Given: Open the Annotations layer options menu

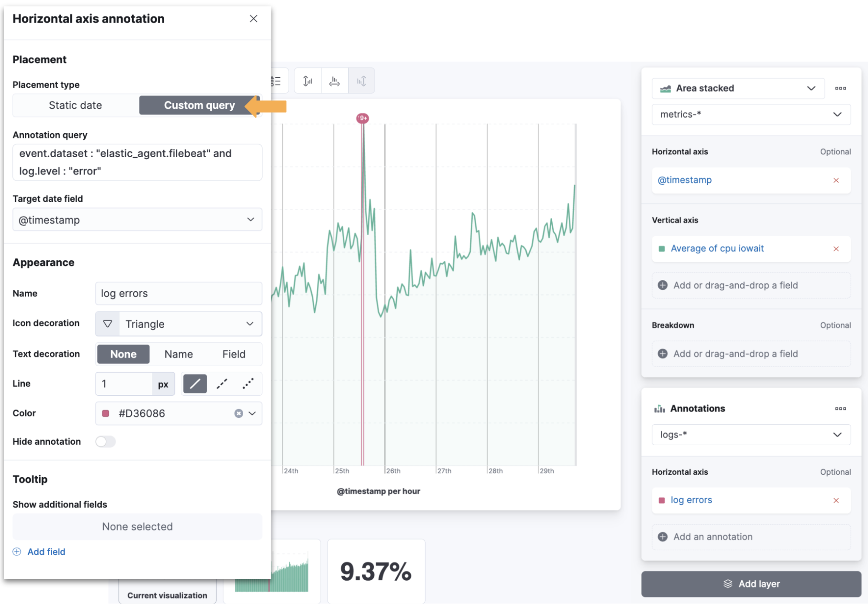Looking at the screenshot, I should click(841, 408).
